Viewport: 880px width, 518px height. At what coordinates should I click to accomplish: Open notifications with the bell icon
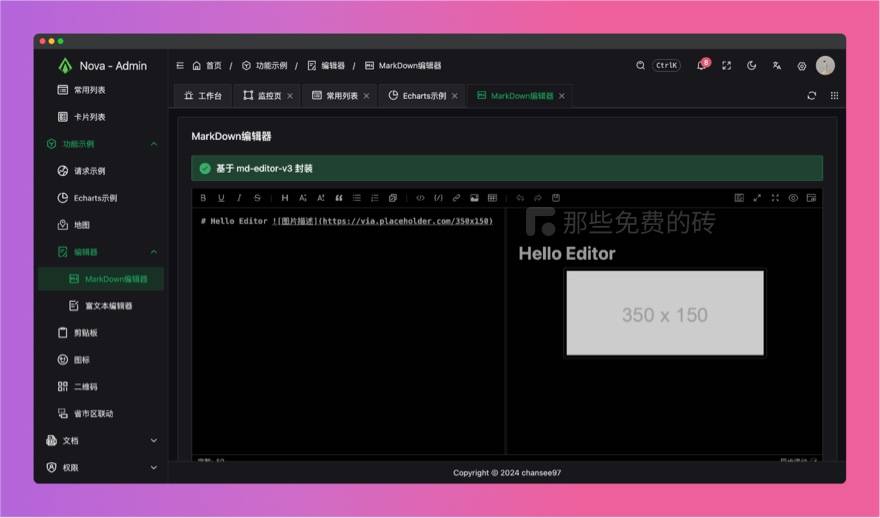point(701,66)
